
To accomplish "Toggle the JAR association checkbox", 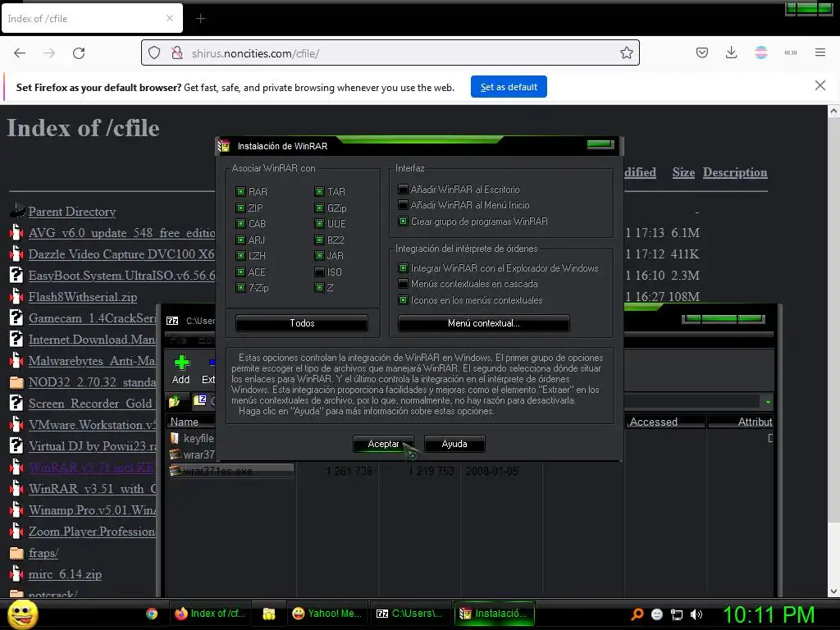I will tap(319, 256).
